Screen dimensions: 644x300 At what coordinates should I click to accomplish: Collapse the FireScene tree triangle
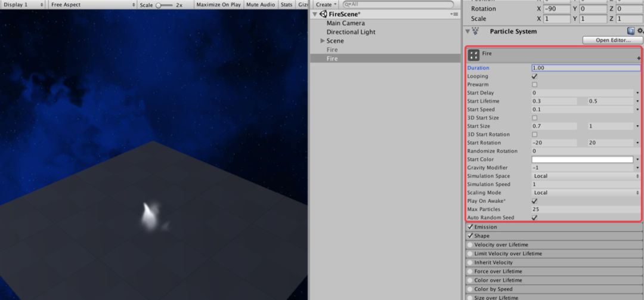315,14
